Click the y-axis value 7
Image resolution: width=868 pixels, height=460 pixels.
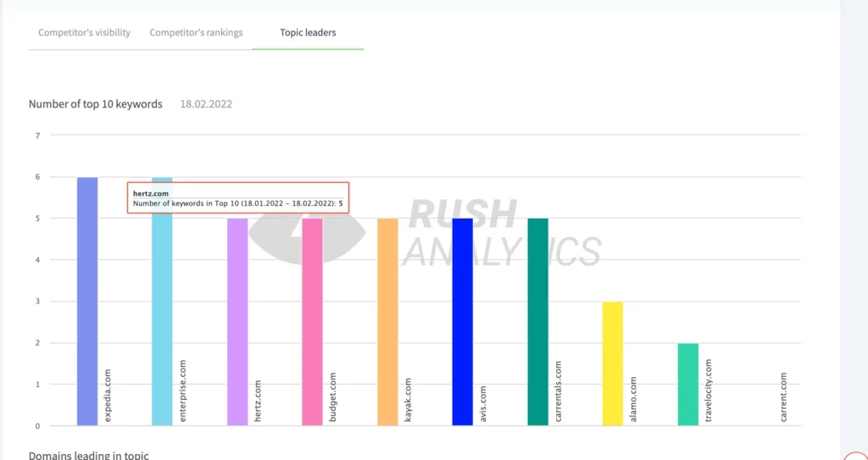tap(37, 135)
